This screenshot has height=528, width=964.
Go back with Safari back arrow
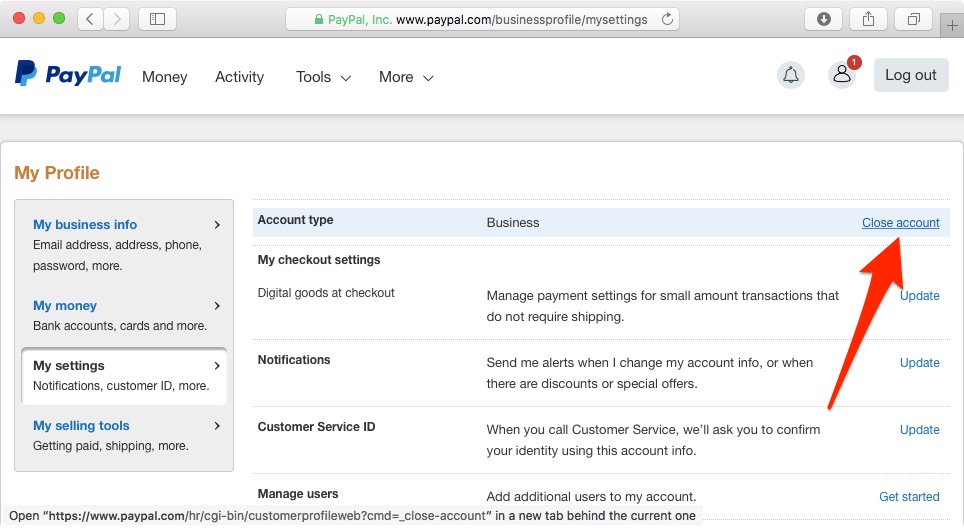coord(90,19)
